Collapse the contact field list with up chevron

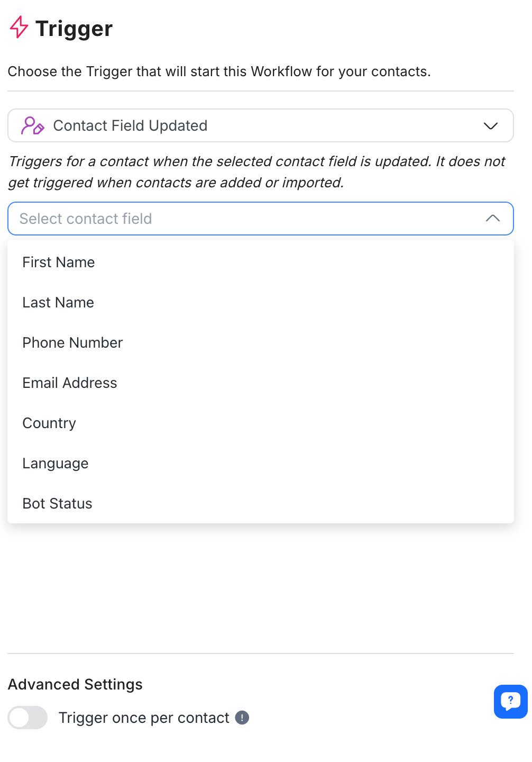492,219
